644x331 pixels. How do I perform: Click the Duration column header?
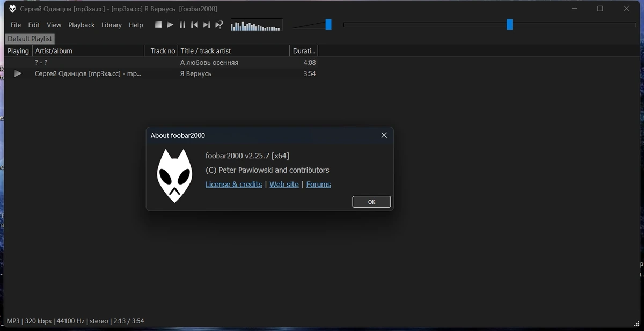(x=304, y=51)
